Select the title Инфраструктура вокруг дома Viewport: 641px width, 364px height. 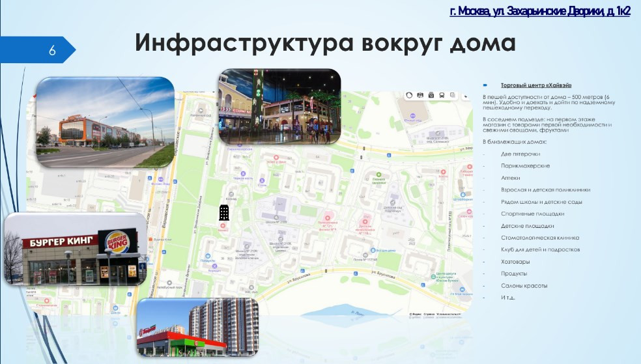(325, 42)
